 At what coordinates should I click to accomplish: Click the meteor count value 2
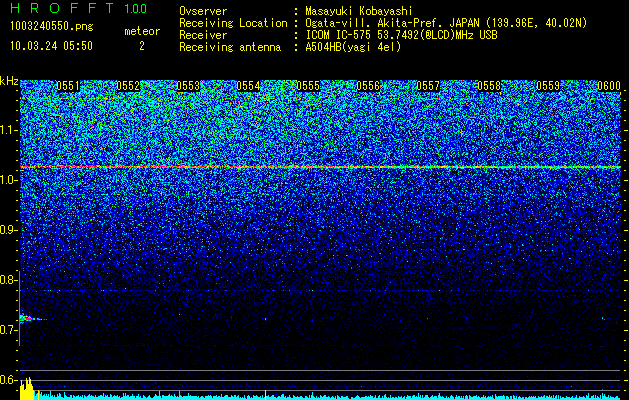[142, 46]
